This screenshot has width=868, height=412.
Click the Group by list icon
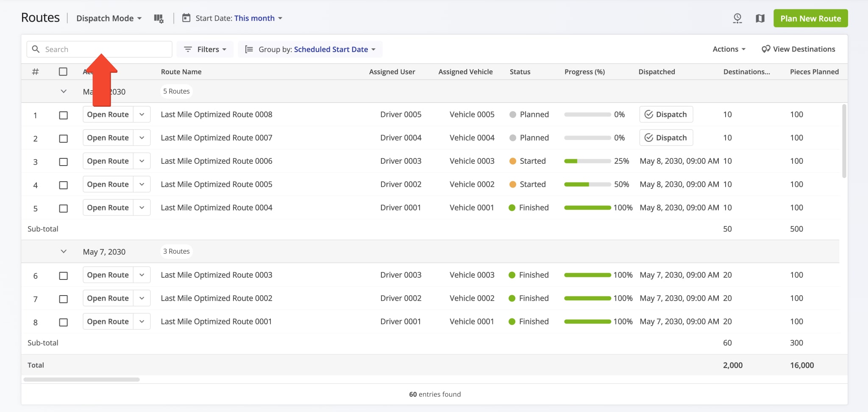tap(249, 49)
